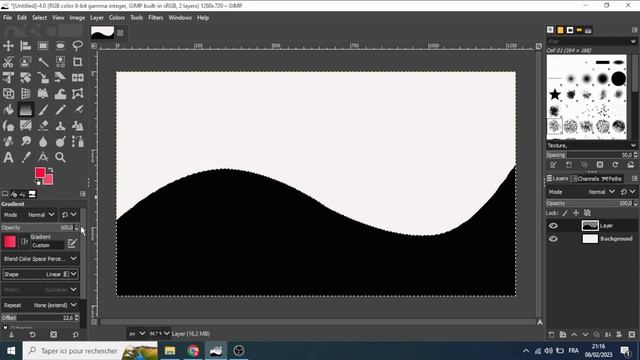The image size is (640, 360).
Task: Select the Ellipse Select tool
Action: click(x=60, y=46)
